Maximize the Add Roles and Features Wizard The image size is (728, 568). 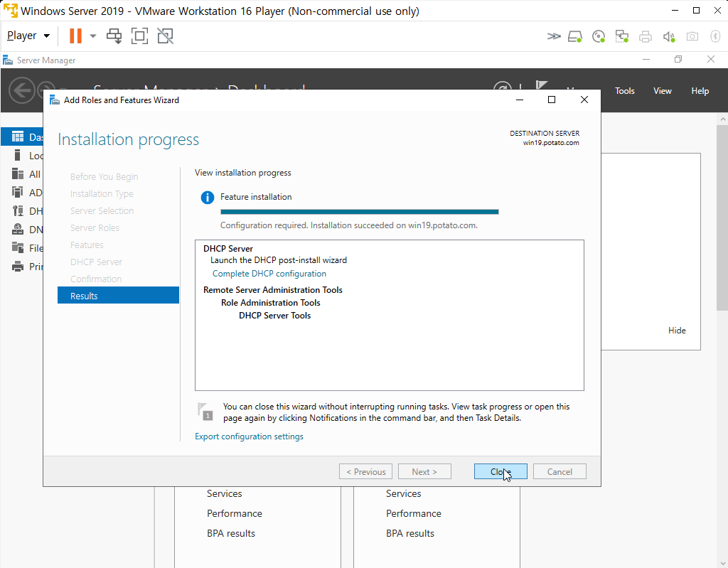[x=552, y=100]
